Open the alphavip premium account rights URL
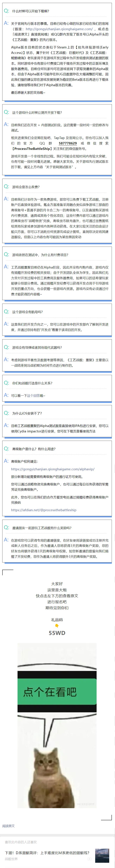115x868 pixels. (x=52, y=469)
